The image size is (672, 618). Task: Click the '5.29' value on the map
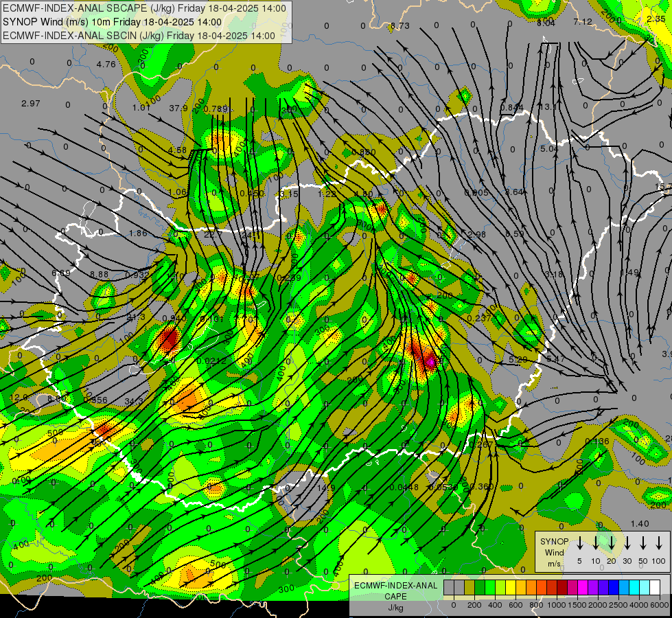coord(518,359)
